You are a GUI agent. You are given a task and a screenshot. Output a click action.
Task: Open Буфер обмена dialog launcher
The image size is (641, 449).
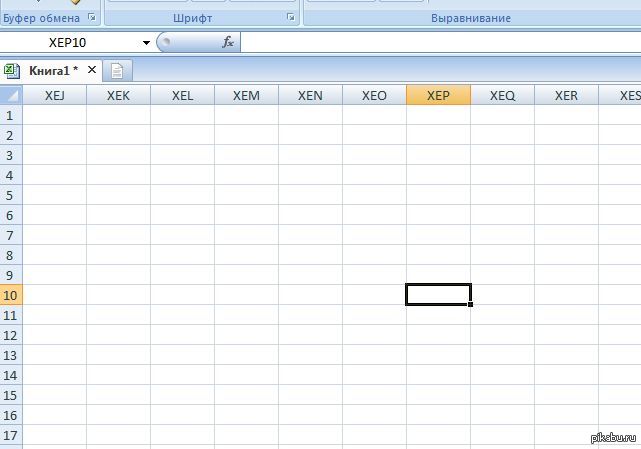pos(92,18)
